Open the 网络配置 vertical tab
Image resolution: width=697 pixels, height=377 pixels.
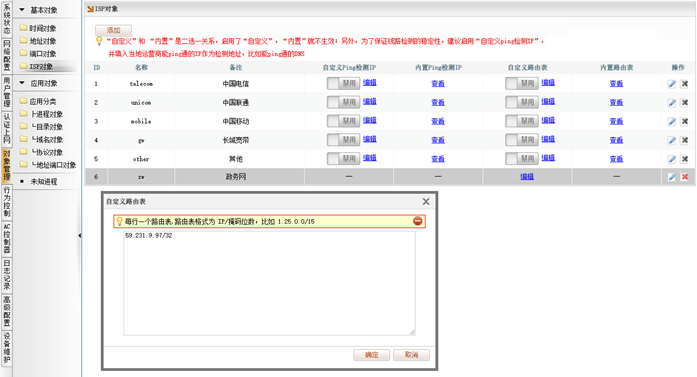pyautogui.click(x=7, y=55)
